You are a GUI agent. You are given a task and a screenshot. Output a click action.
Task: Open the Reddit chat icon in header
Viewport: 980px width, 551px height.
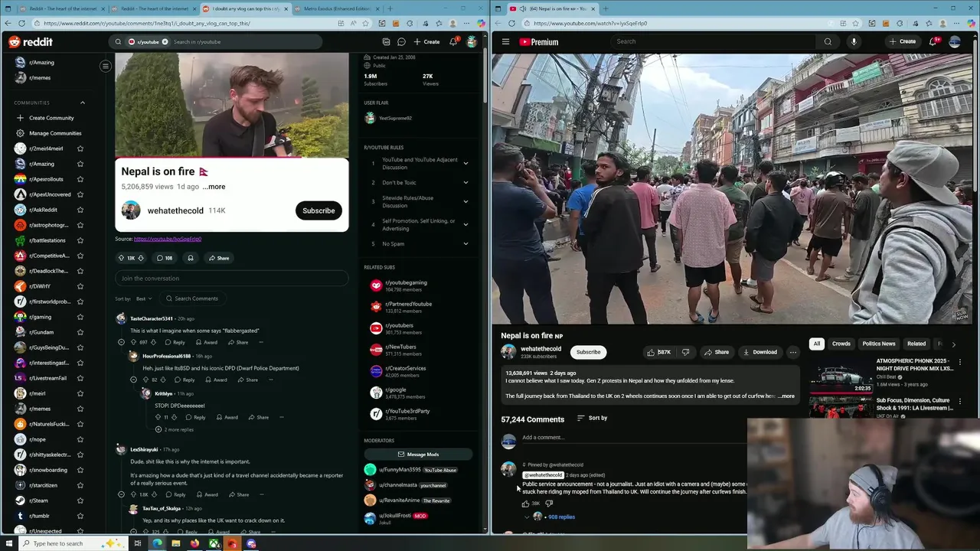pos(401,41)
